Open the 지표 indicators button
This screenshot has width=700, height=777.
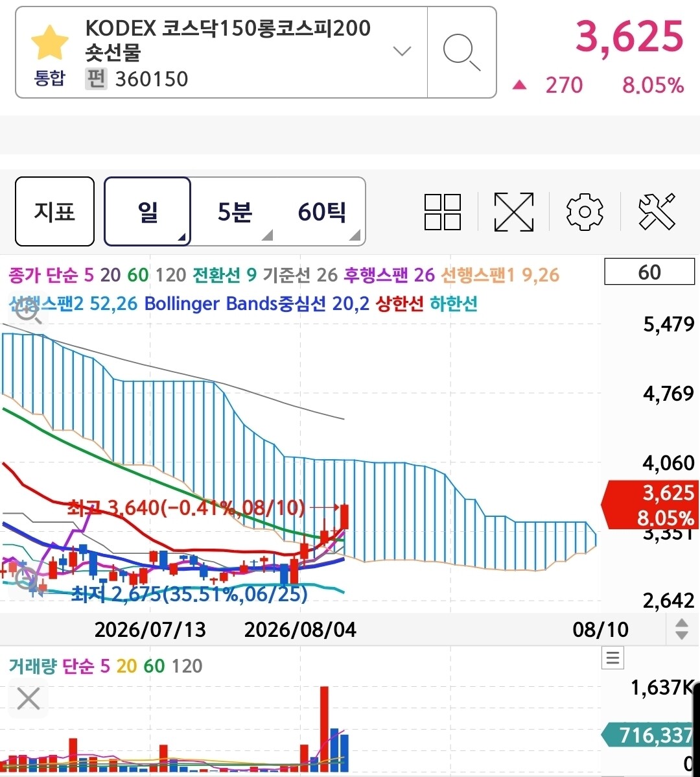54,211
